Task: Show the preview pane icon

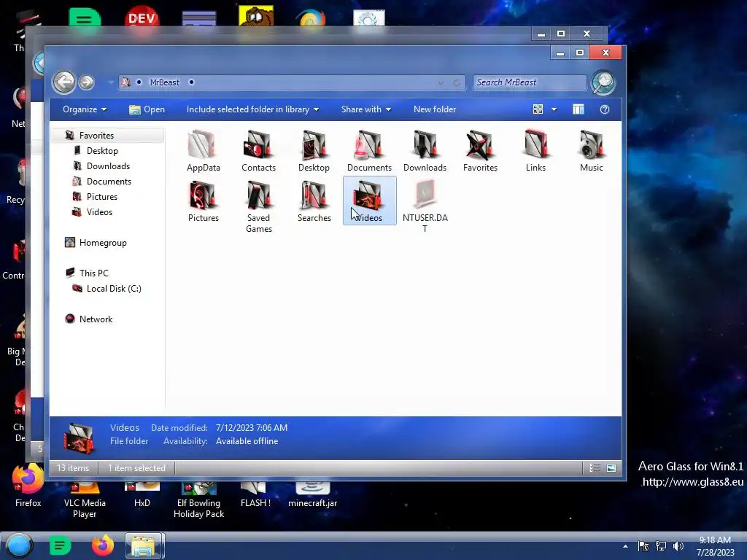Action: (x=578, y=109)
